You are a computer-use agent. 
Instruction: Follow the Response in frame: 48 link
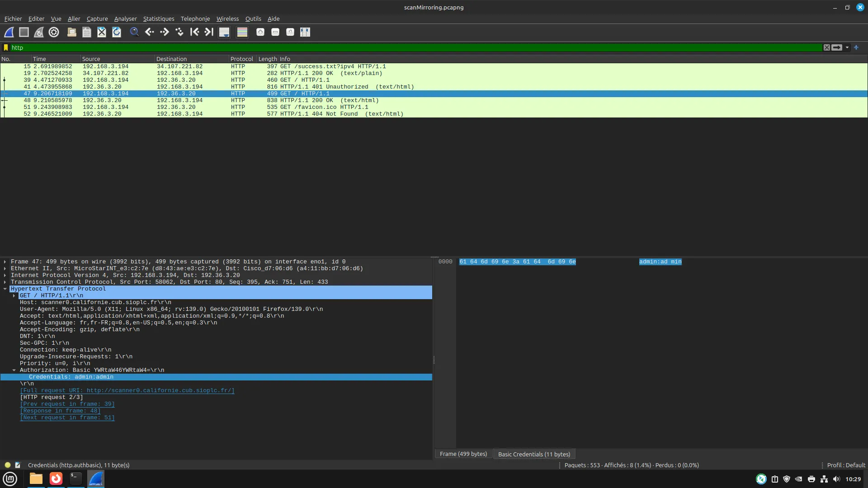[60, 411]
